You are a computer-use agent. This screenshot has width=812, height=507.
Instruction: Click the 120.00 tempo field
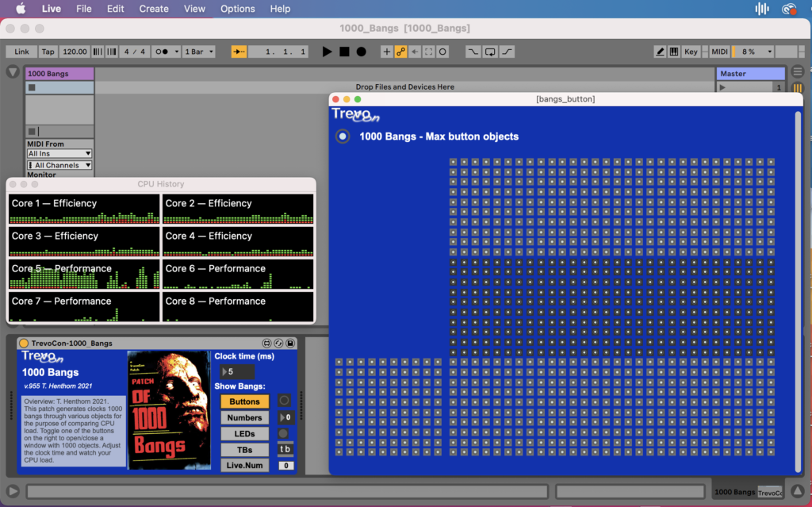pyautogui.click(x=75, y=52)
